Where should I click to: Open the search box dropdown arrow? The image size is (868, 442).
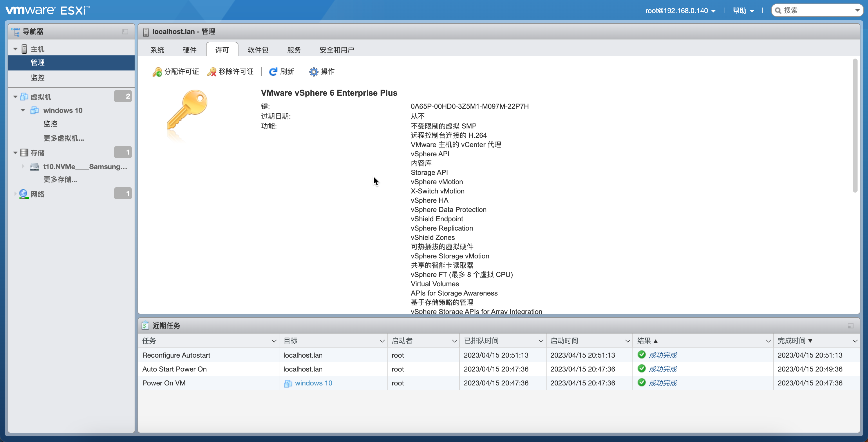857,10
